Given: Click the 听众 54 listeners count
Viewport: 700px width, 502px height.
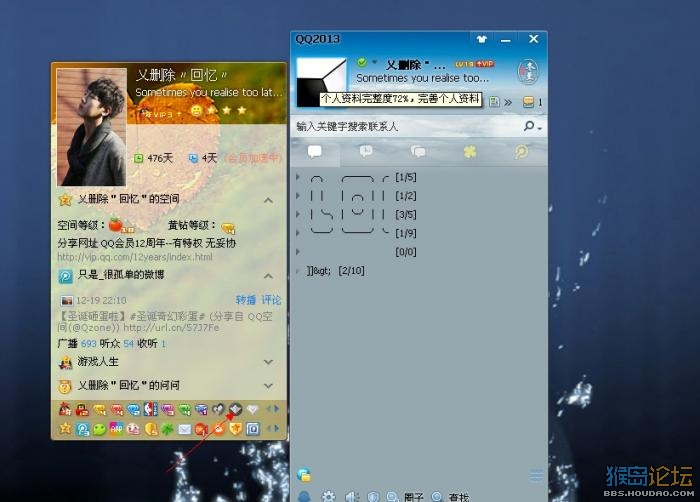Looking at the screenshot, I should (116, 343).
